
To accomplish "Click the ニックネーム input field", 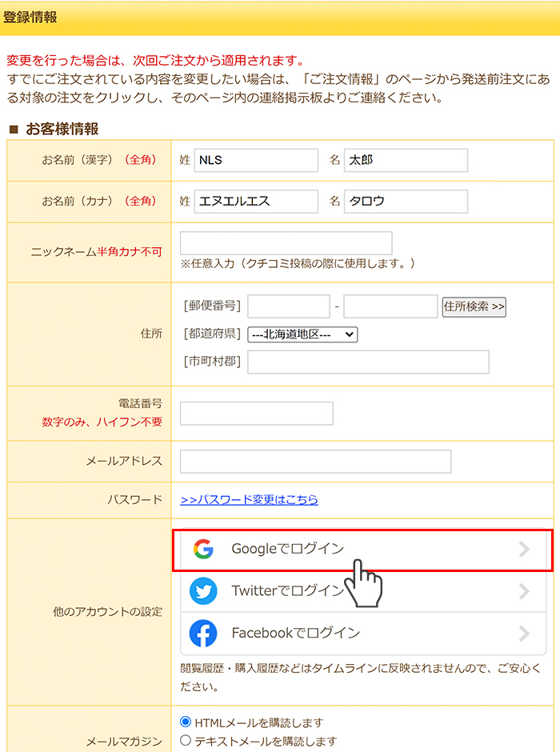I will 286,243.
